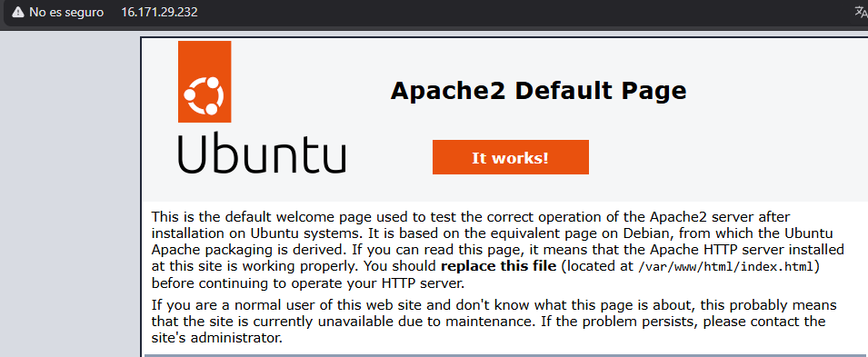
Task: Open the 'No es seguro' site info label
Action: coord(66,12)
